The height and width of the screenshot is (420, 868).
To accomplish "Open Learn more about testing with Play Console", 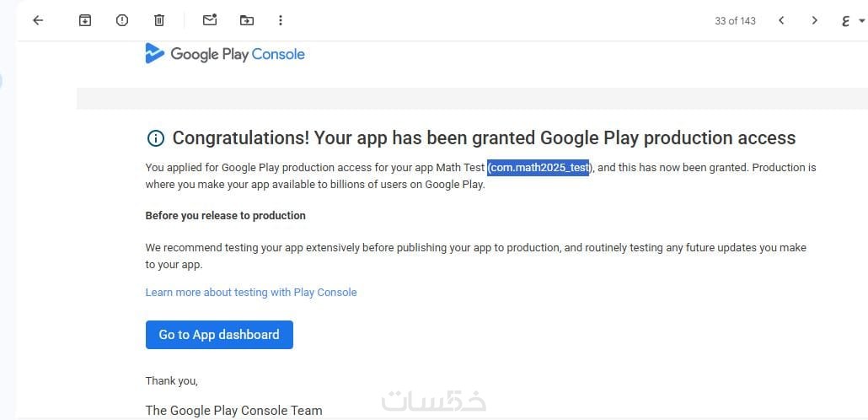I will pyautogui.click(x=251, y=293).
